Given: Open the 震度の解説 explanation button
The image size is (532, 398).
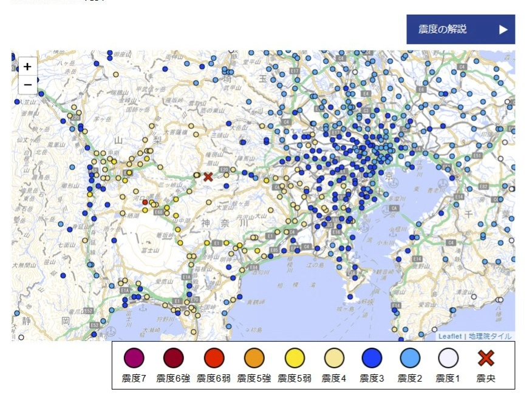Looking at the screenshot, I should 460,30.
